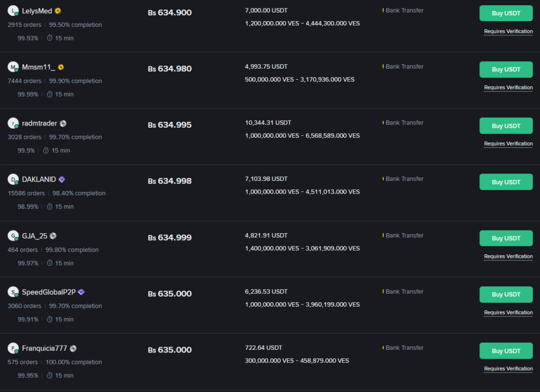This screenshot has width=540, height=392.
Task: Buy USDT from DAKLANID
Action: point(506,182)
